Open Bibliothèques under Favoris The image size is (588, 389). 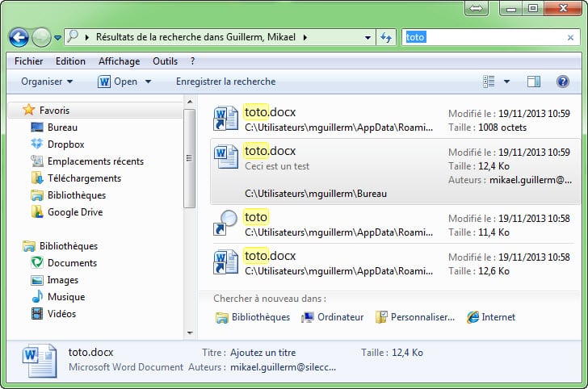click(x=77, y=194)
